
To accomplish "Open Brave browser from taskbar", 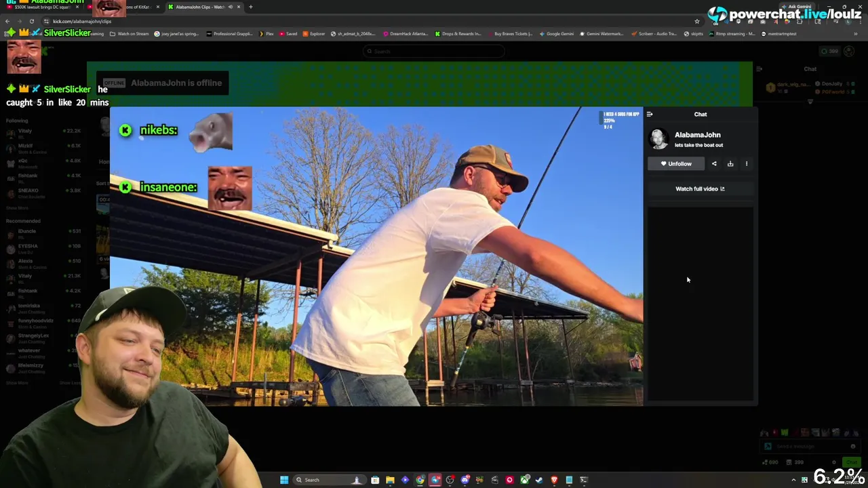I will 554,480.
